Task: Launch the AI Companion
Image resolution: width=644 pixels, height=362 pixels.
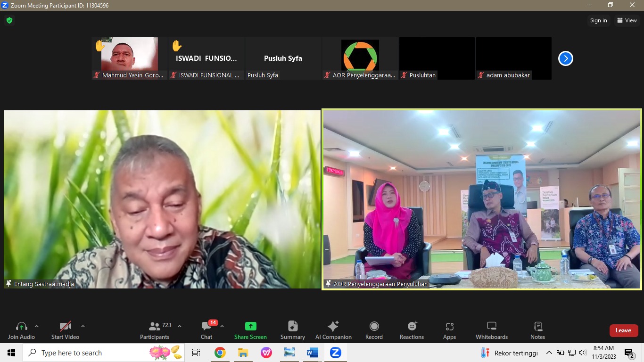Action: pos(333,329)
